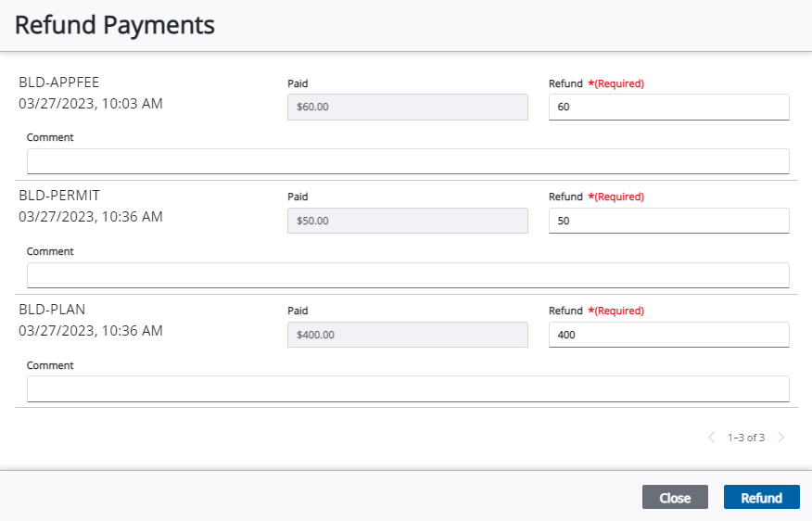Click the Comment box under BLD-APPFEE
The height and width of the screenshot is (521, 812).
pyautogui.click(x=408, y=161)
